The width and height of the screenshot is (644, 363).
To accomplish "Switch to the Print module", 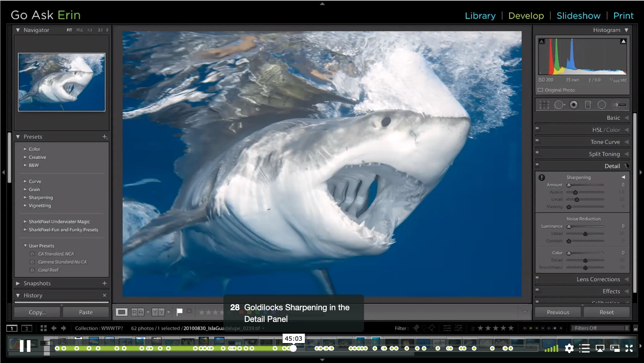I will [x=623, y=16].
